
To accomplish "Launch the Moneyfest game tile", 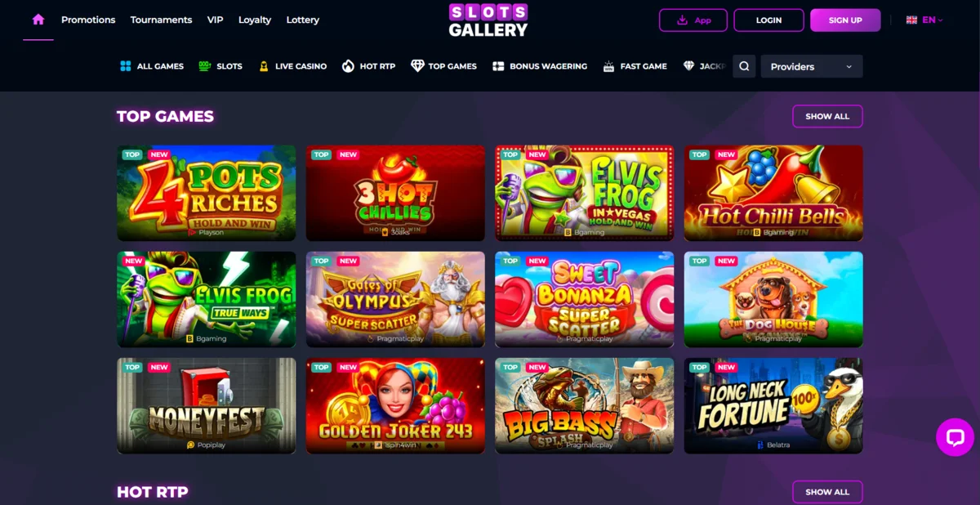I will click(x=207, y=405).
